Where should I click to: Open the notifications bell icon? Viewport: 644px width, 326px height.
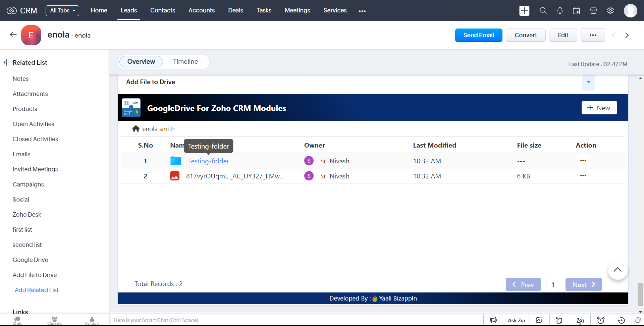(x=560, y=11)
